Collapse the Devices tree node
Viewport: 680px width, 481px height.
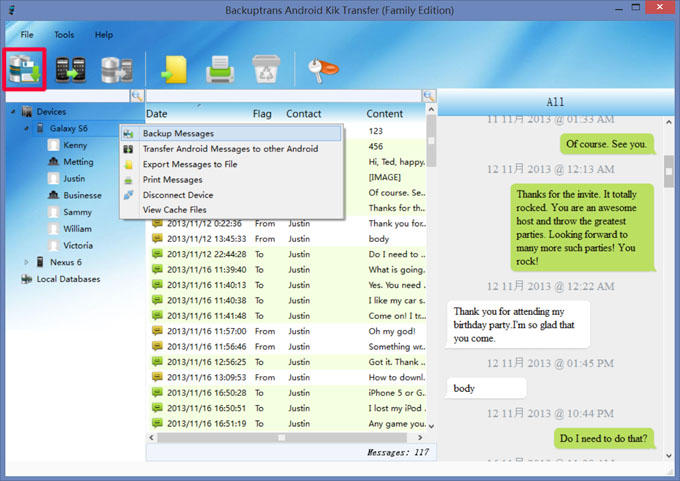tap(13, 112)
